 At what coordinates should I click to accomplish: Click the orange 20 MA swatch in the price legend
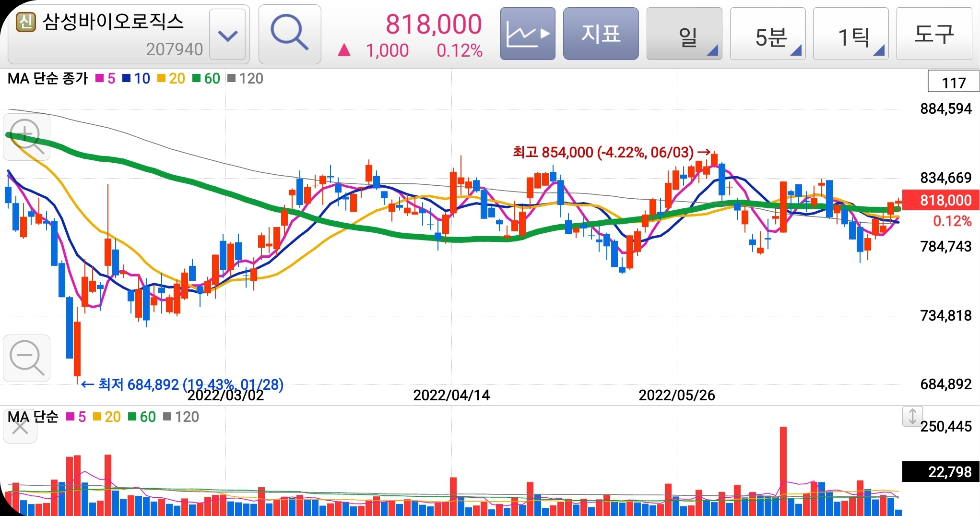[x=162, y=78]
